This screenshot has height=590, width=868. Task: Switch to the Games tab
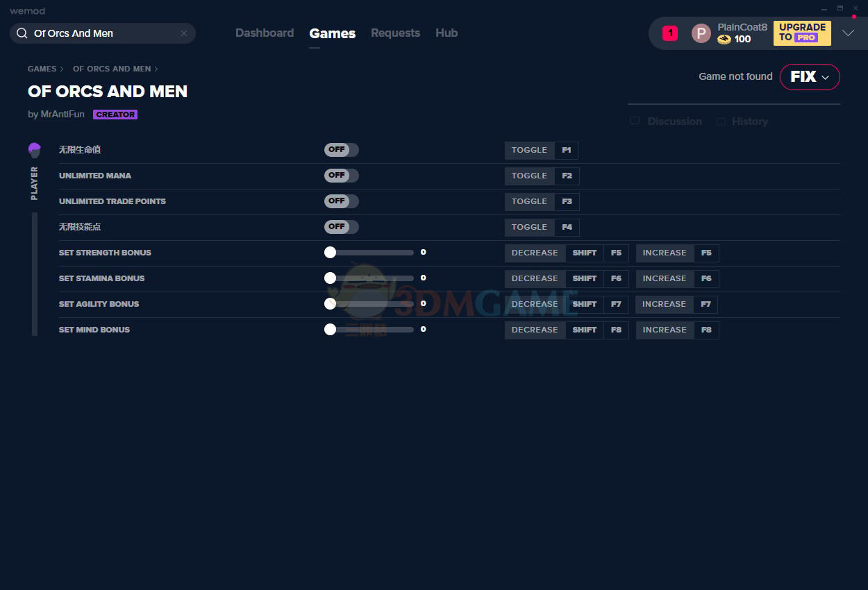[x=333, y=33]
